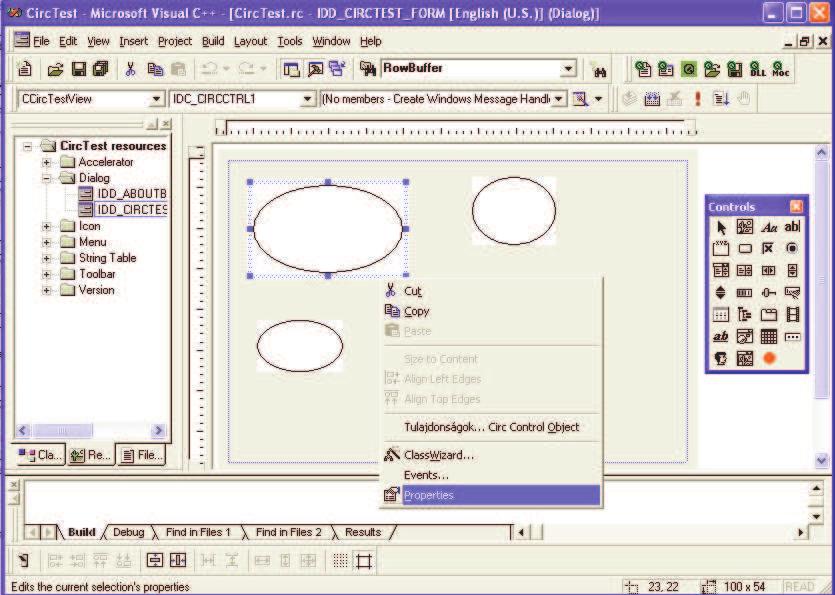835x595 pixels.
Task: Select the Month Calendar control in palette
Action: 768,337
